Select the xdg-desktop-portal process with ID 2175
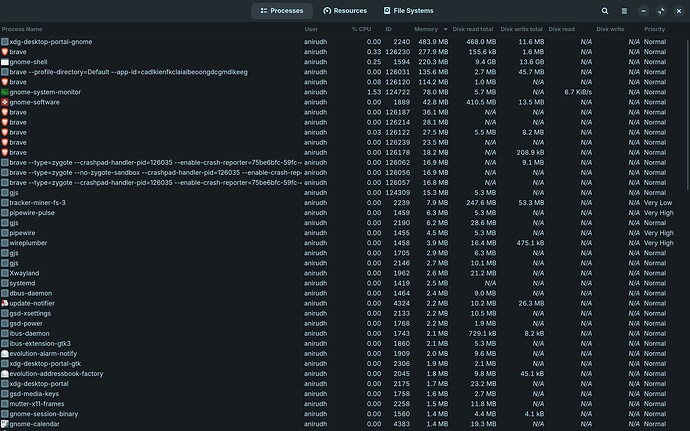This screenshot has height=431, width=690. tap(343, 384)
